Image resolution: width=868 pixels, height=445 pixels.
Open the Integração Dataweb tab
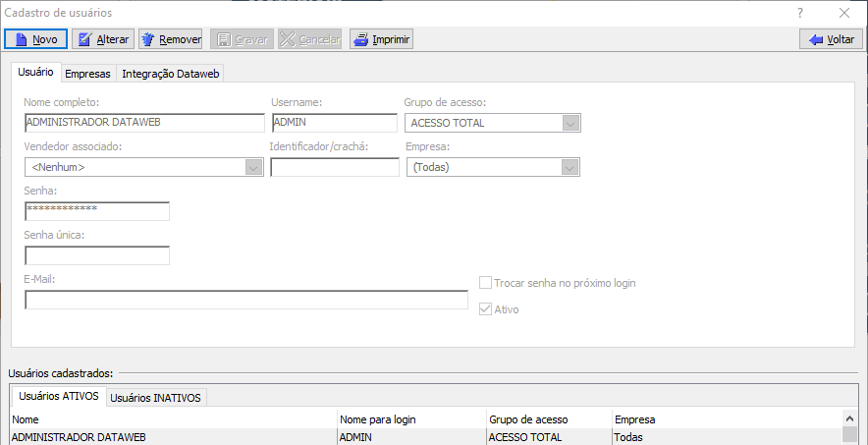click(171, 75)
